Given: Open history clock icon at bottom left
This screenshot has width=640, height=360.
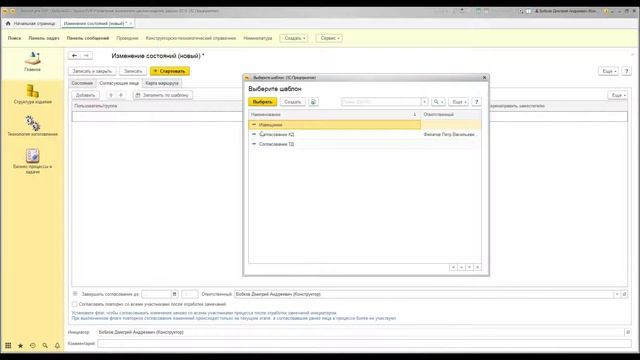Looking at the screenshot, I should tap(33, 345).
